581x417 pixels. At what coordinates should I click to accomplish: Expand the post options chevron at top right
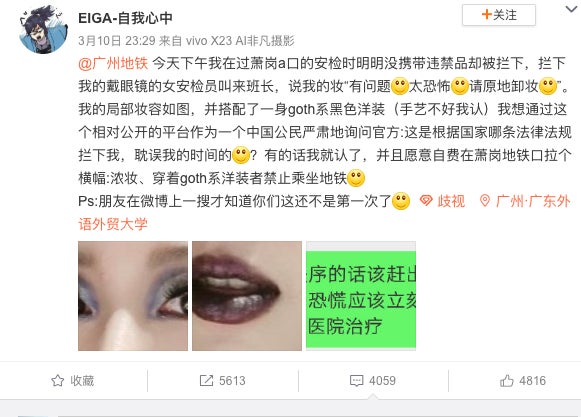(572, 9)
